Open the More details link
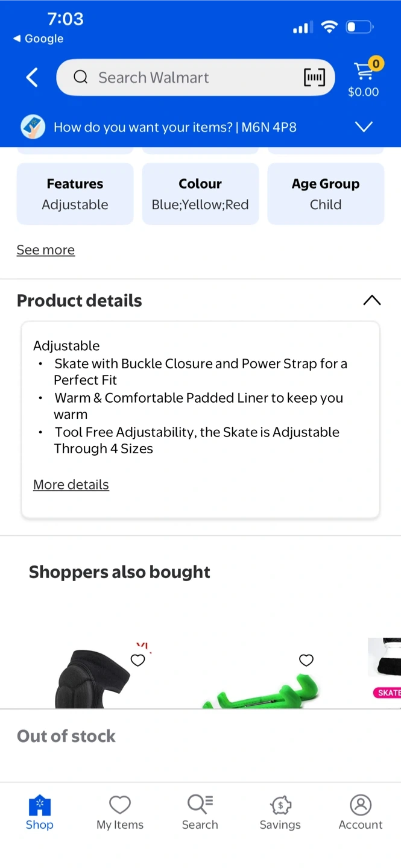 tap(71, 485)
